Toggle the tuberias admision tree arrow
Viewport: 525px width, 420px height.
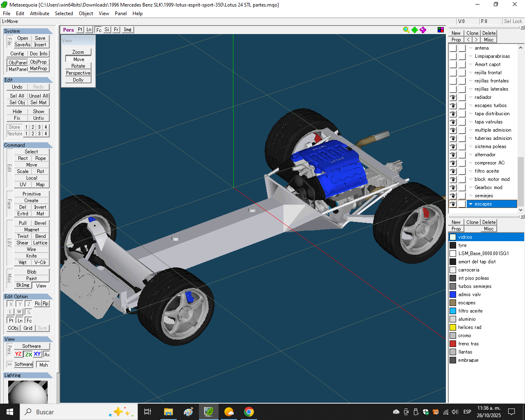pyautogui.click(x=470, y=138)
